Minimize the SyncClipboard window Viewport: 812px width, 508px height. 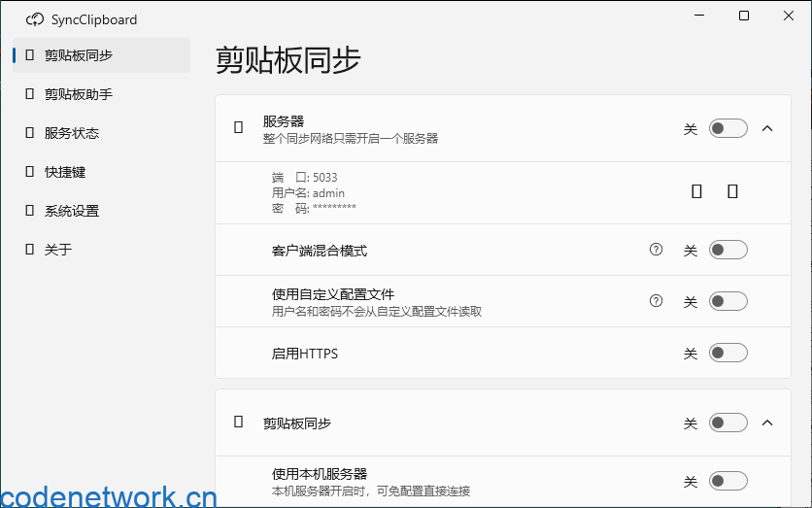point(699,16)
